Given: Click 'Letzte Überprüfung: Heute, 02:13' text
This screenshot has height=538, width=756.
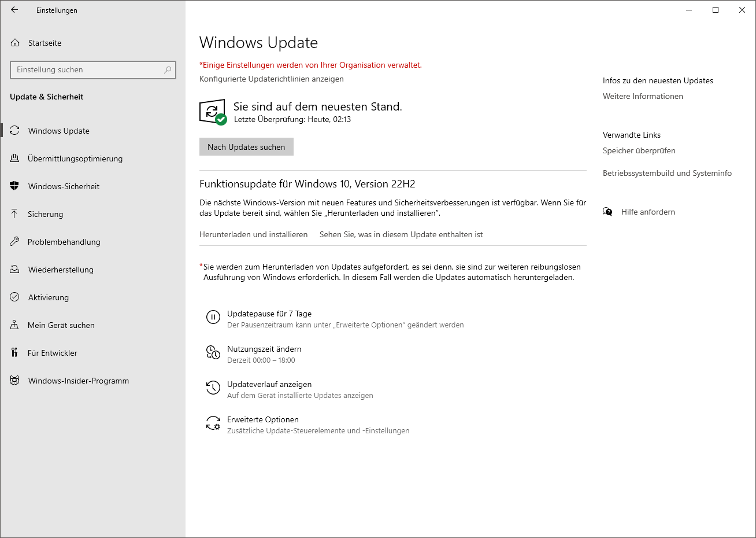Looking at the screenshot, I should point(292,119).
